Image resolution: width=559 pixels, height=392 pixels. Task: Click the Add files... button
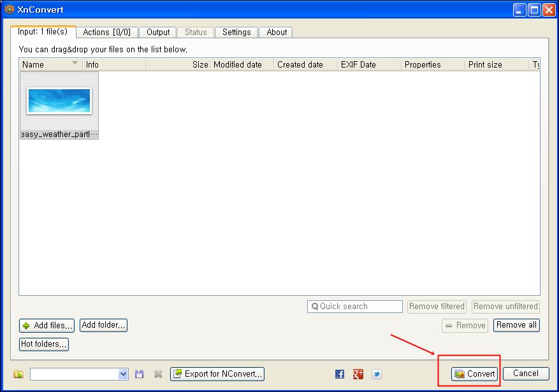coord(47,326)
